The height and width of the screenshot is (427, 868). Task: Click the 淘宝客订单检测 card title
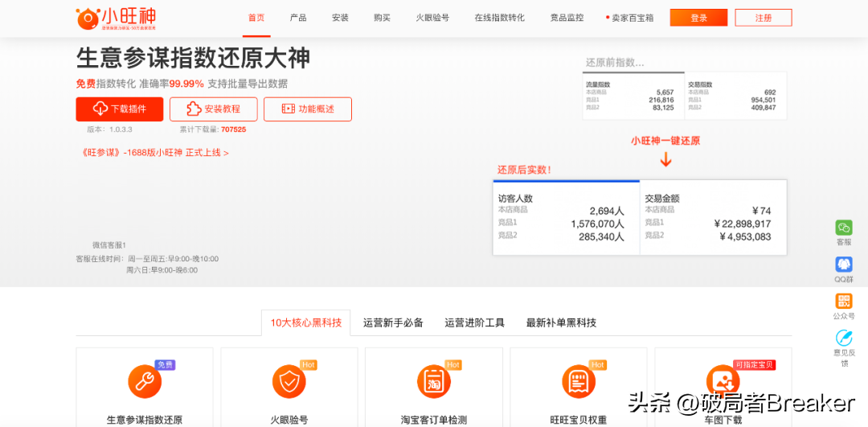(x=434, y=420)
